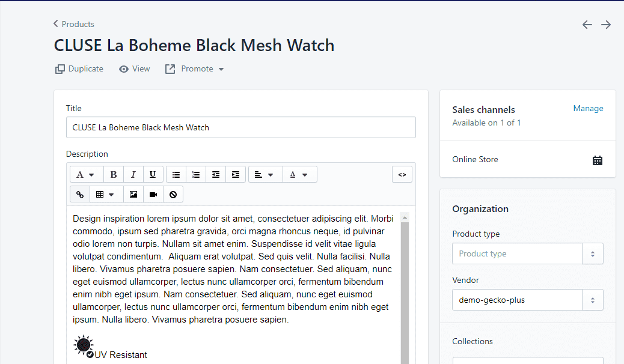Open the text color dropdown

click(299, 174)
